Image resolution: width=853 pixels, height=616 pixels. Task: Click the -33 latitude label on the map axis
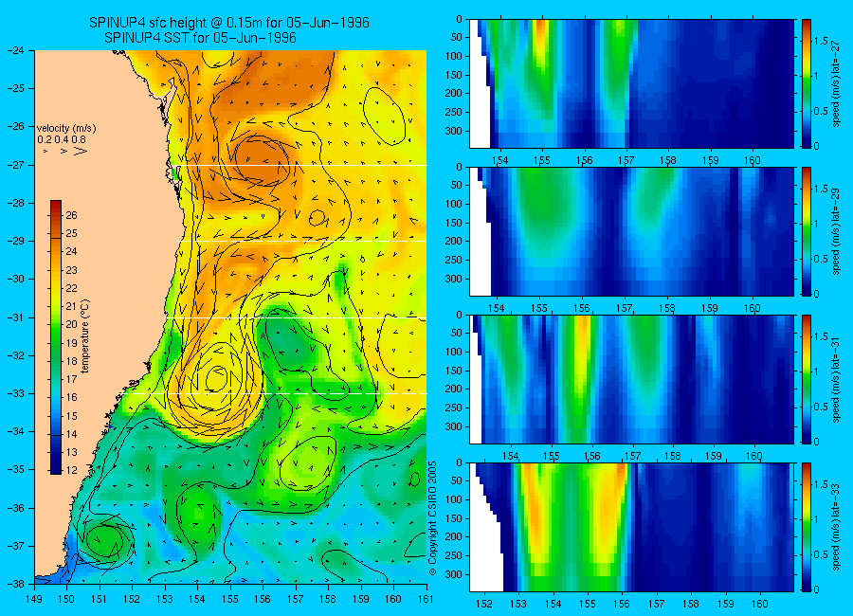pos(16,393)
